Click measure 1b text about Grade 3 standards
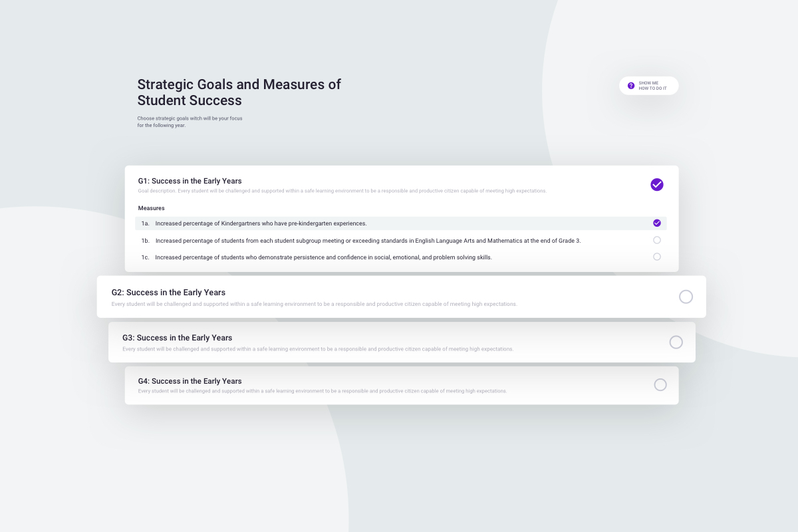798x532 pixels. pos(368,241)
